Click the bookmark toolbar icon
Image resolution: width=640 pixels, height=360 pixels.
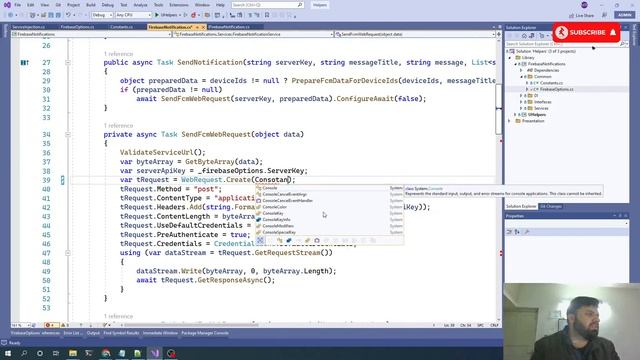[267, 15]
